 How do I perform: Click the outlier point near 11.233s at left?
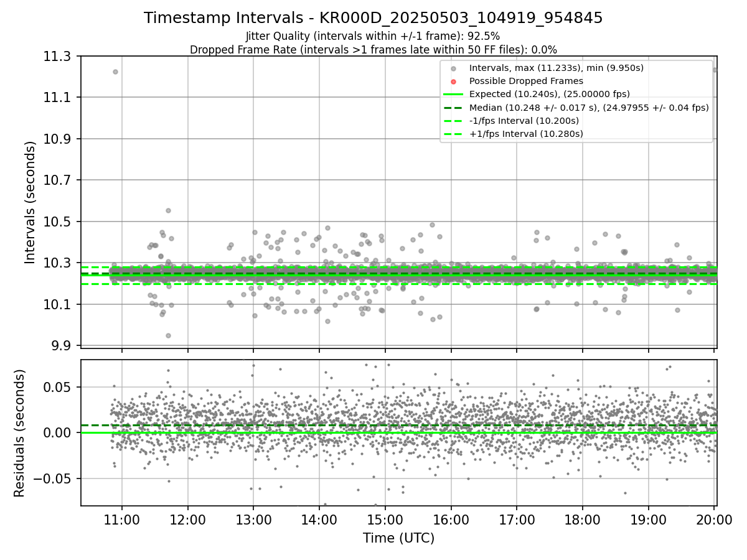(115, 72)
